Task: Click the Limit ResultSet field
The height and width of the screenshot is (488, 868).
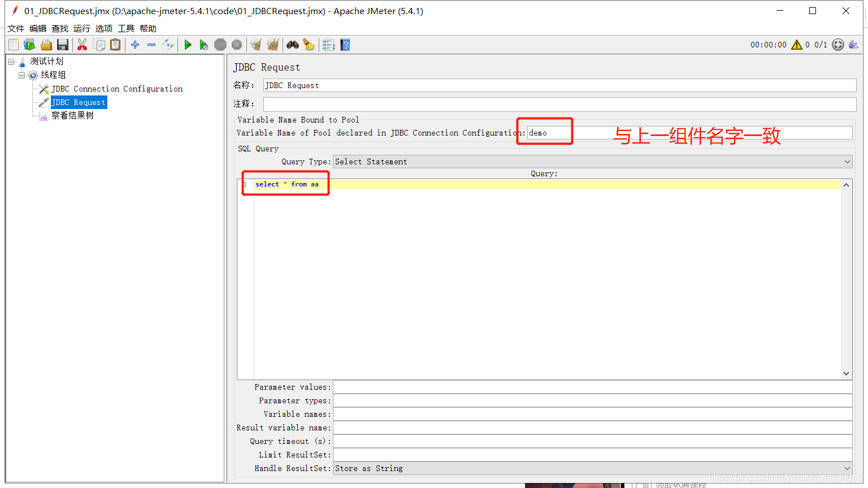Action: 592,455
